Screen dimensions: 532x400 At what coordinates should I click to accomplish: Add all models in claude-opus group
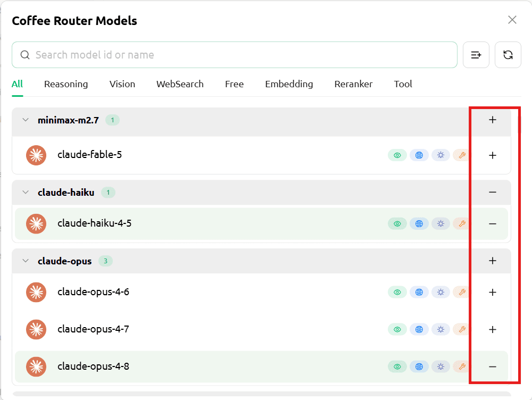[493, 261]
